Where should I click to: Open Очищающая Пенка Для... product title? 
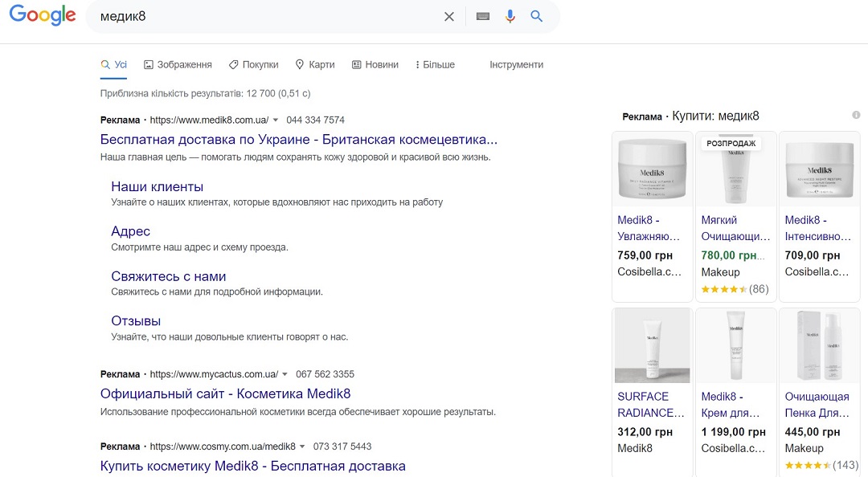click(x=817, y=405)
